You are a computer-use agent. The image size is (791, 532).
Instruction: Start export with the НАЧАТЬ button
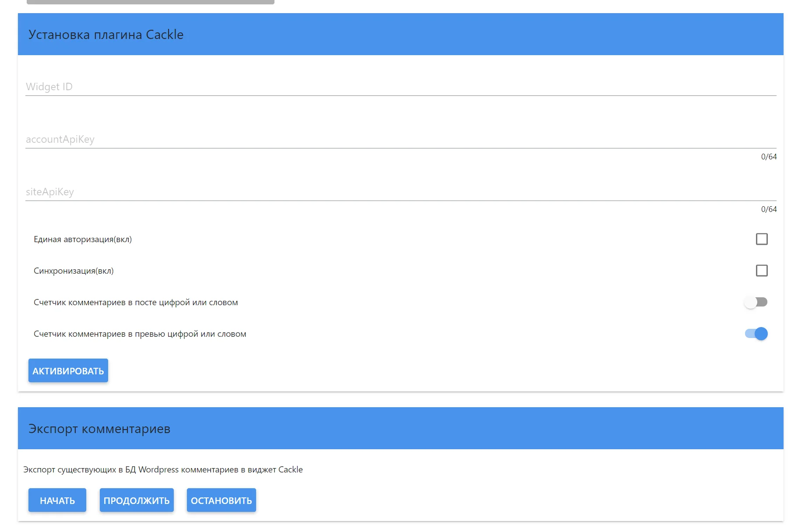coord(57,500)
